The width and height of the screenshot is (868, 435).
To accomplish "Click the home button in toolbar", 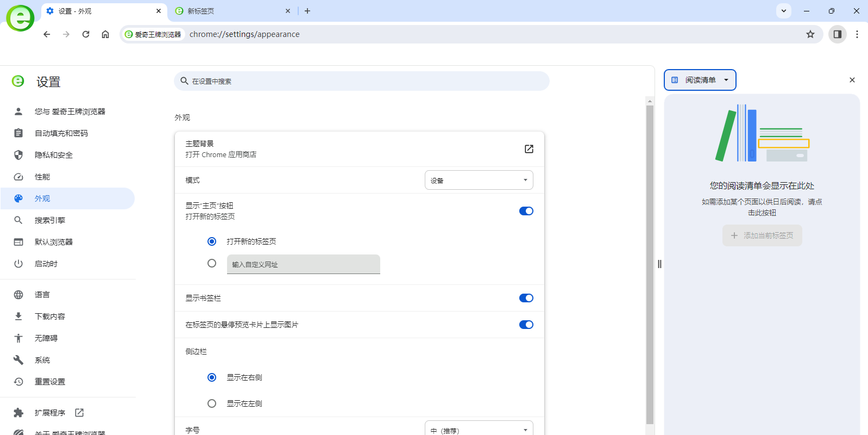I will pyautogui.click(x=105, y=34).
